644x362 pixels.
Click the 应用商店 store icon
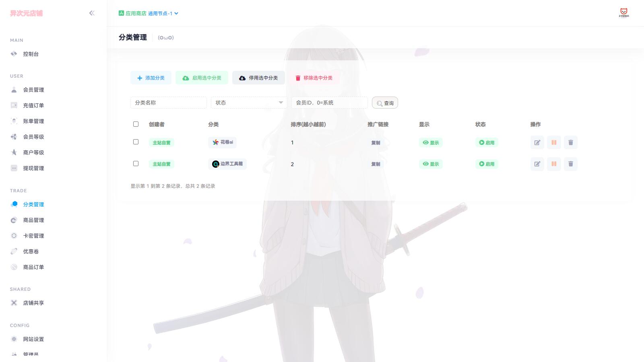click(x=121, y=13)
